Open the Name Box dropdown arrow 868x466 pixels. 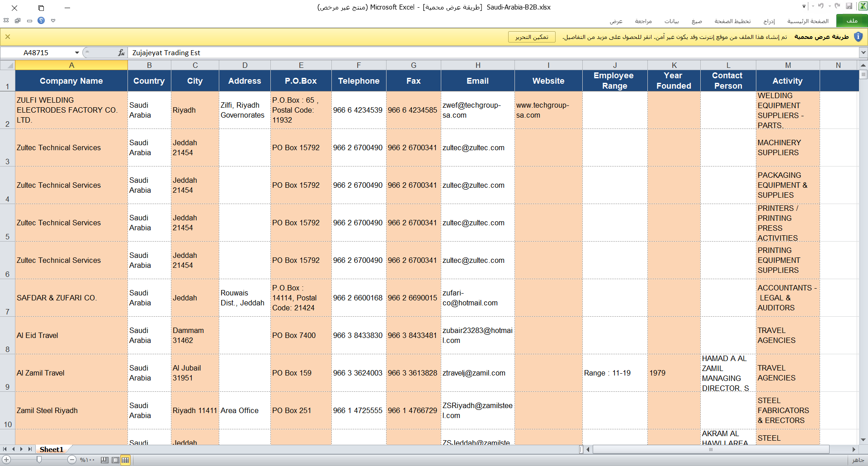pos(77,53)
